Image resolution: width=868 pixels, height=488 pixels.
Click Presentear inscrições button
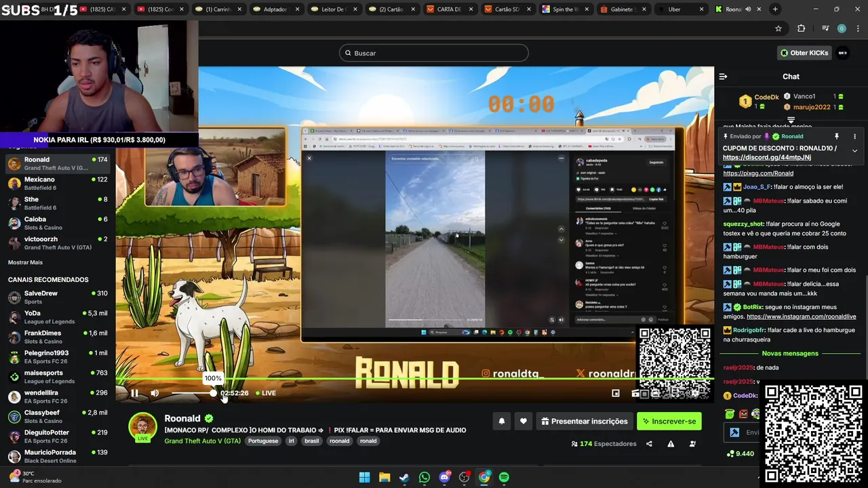click(585, 421)
